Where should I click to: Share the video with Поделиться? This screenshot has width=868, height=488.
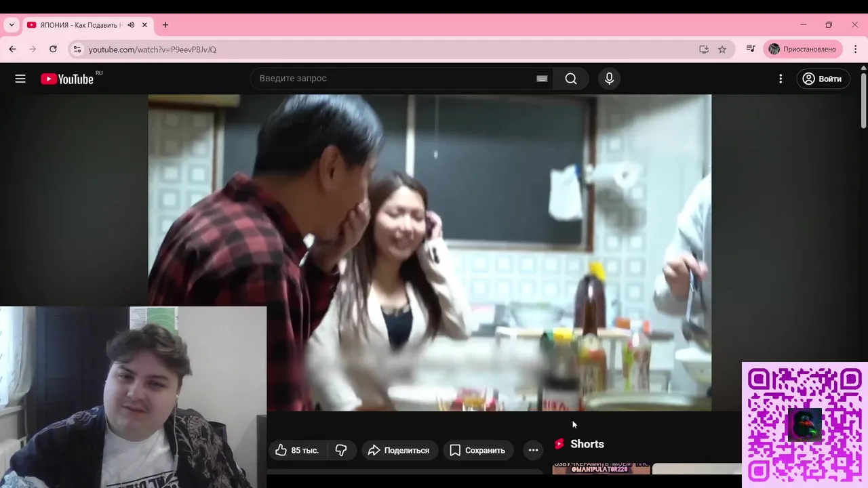tap(399, 450)
